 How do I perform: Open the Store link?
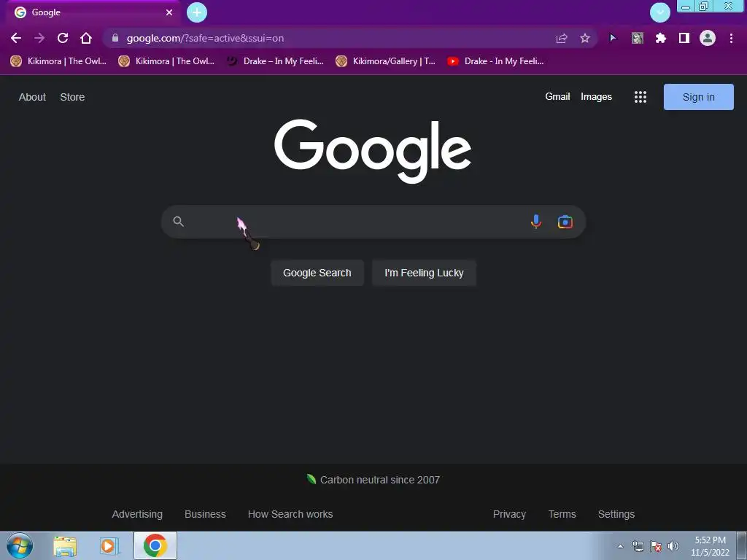tap(72, 97)
